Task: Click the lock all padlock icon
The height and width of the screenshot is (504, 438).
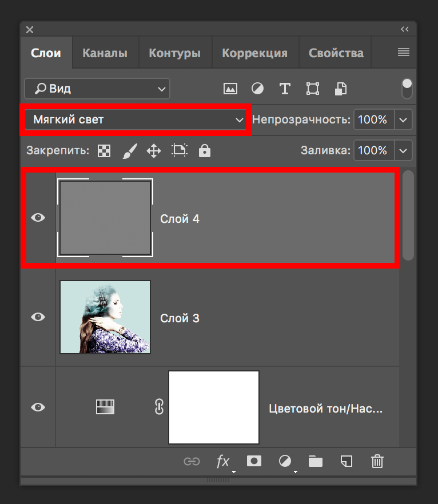Action: (204, 151)
